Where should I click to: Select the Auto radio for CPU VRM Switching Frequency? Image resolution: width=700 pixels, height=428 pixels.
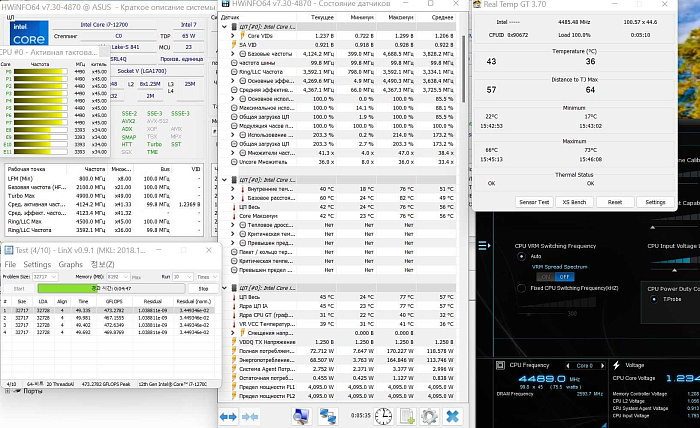(521, 256)
